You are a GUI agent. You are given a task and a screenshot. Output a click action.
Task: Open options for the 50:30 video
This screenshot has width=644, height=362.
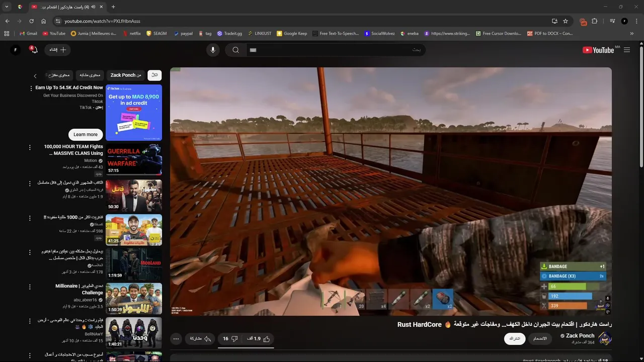point(30,183)
